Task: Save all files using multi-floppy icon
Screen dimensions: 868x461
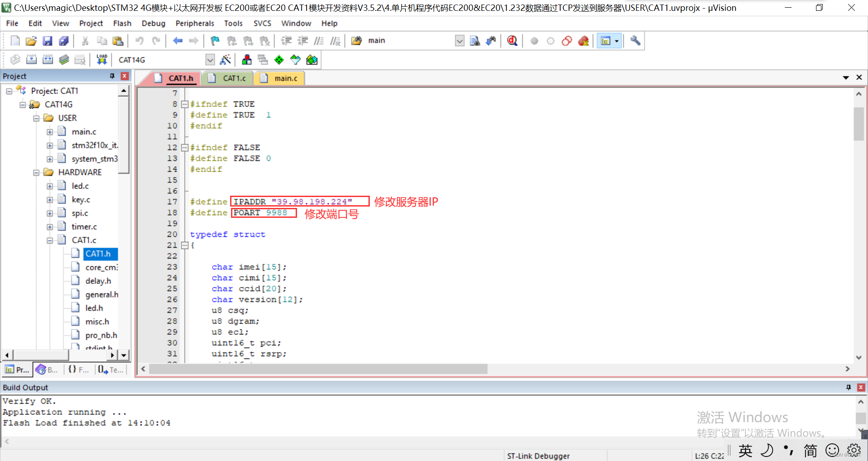Action: coord(64,41)
